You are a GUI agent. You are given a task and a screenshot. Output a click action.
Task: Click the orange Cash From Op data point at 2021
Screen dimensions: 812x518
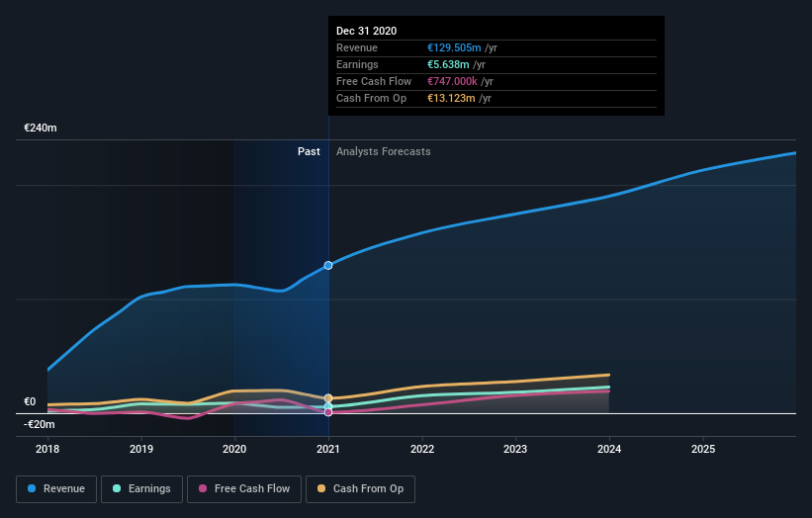pyautogui.click(x=328, y=398)
